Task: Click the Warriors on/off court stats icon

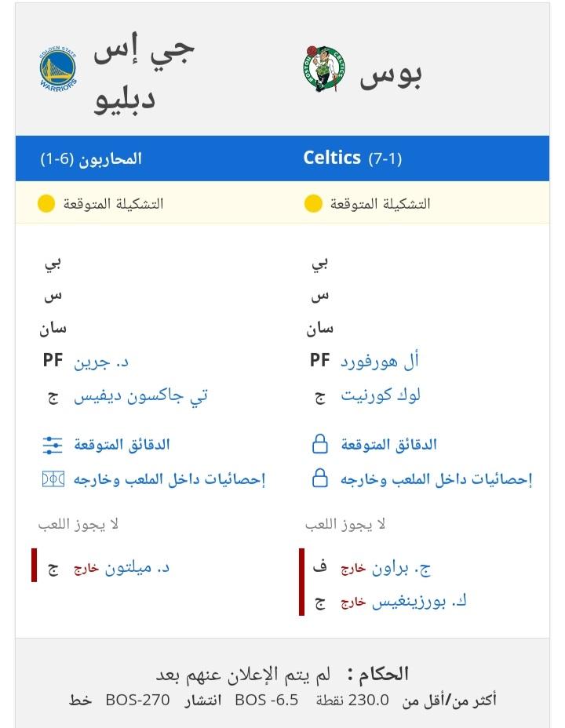Action: tap(53, 479)
